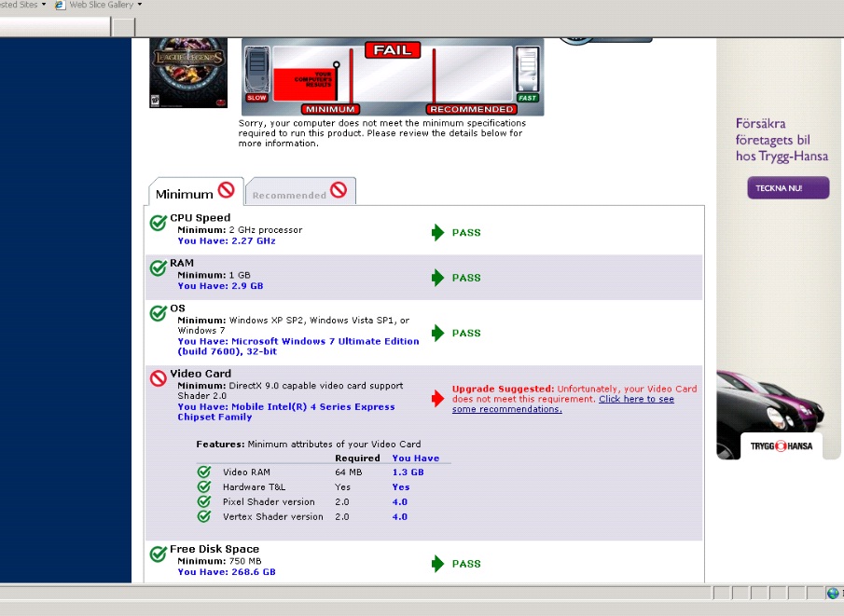Screen dimensions: 844x616
Task: Click 'Microsoft Windows 7 Ultimate Edition' text
Action: [x=325, y=341]
